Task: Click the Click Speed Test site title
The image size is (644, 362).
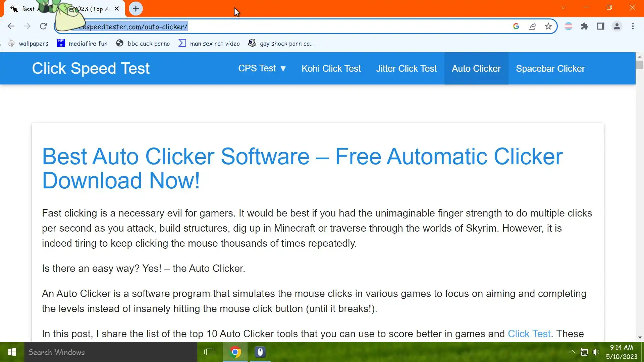Action: pyautogui.click(x=91, y=68)
